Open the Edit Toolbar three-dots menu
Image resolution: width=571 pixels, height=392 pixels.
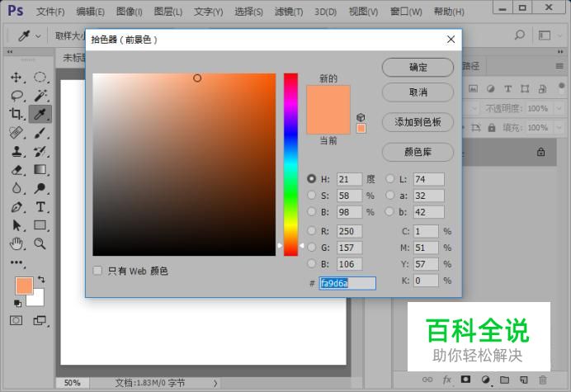17,262
